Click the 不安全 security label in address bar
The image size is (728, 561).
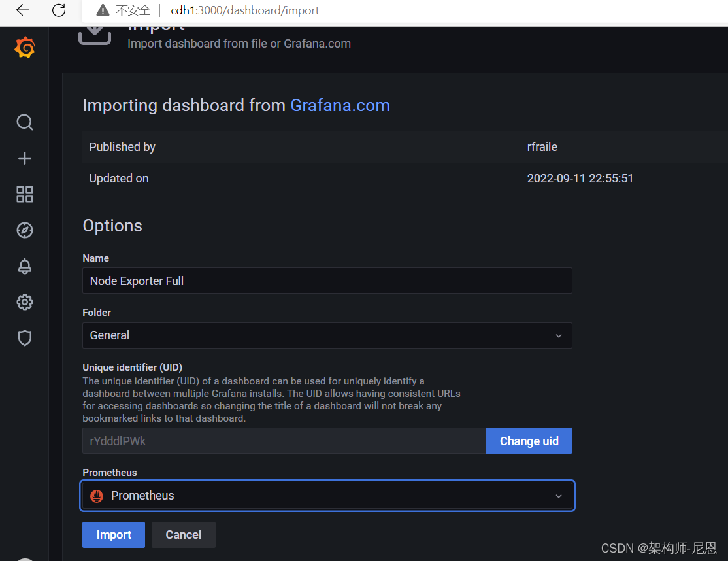[x=133, y=10]
